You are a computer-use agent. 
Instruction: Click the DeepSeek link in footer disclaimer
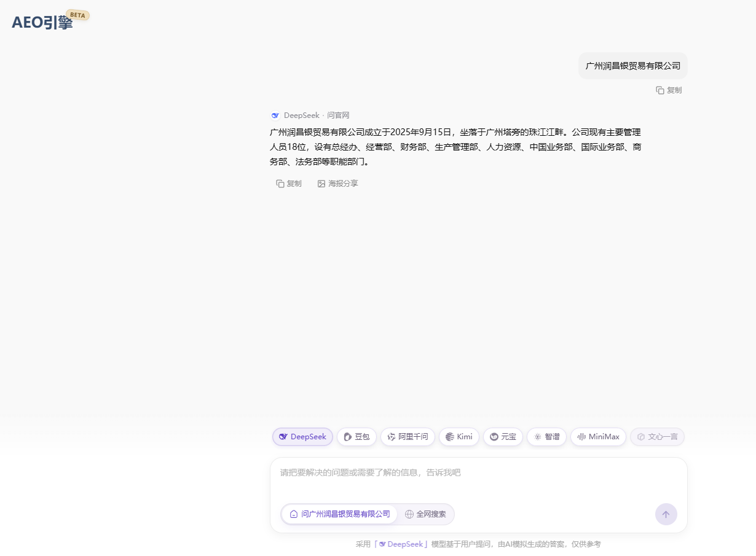(x=401, y=544)
